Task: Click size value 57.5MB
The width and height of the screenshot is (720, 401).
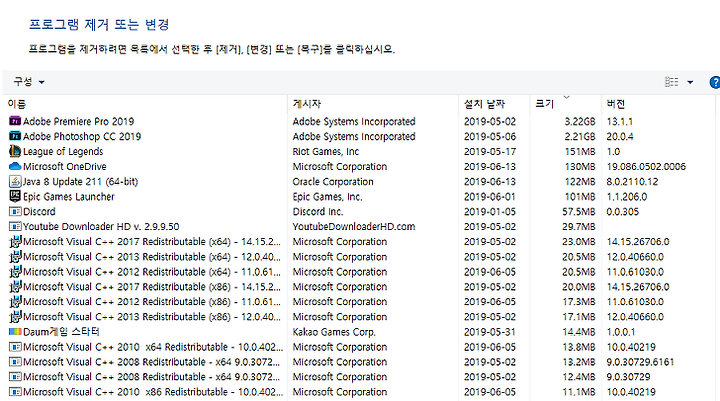Action: [x=579, y=212]
